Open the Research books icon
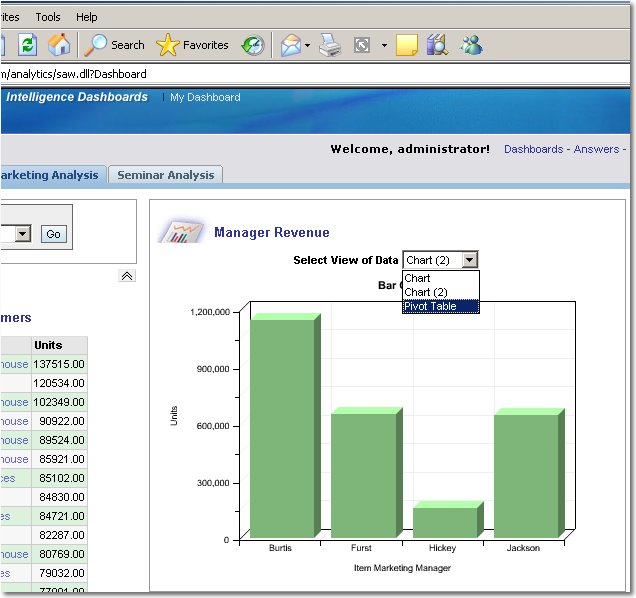The height and width of the screenshot is (598, 636). [x=437, y=45]
